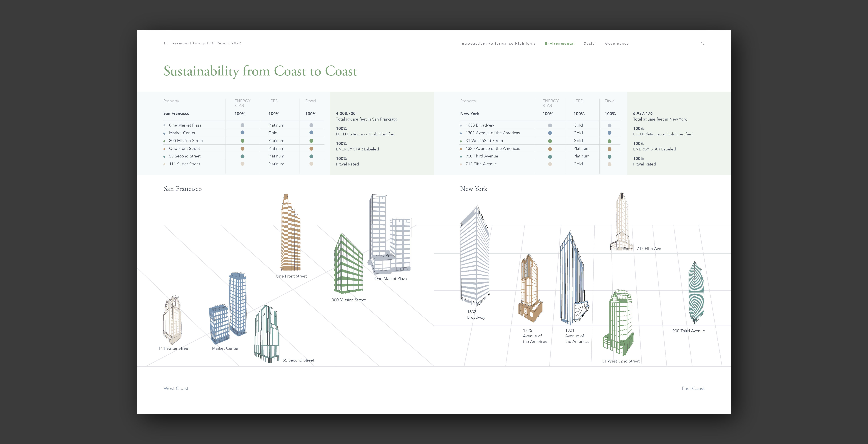
Task: Click 31 West 52nd Street Fitwel dot
Action: pos(609,141)
